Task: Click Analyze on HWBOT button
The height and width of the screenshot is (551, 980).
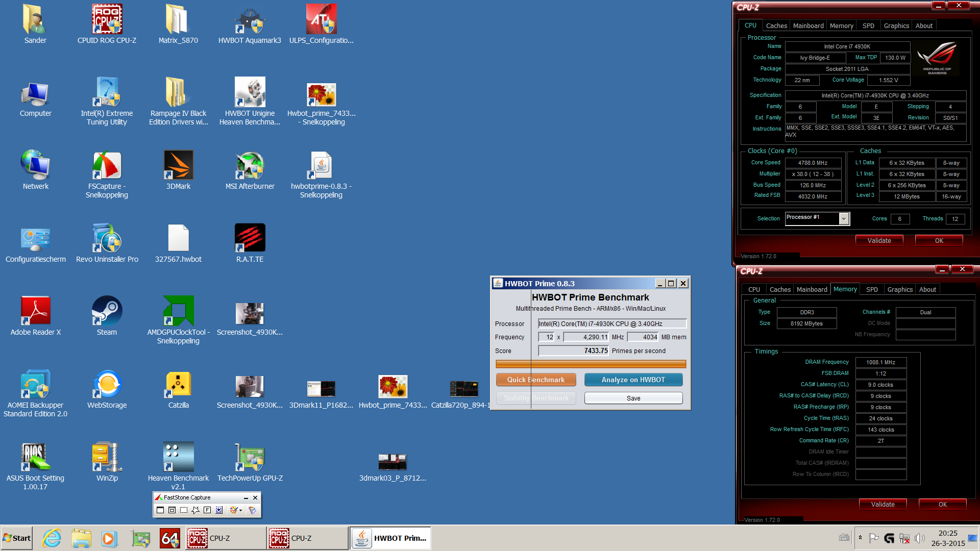Action: tap(633, 380)
